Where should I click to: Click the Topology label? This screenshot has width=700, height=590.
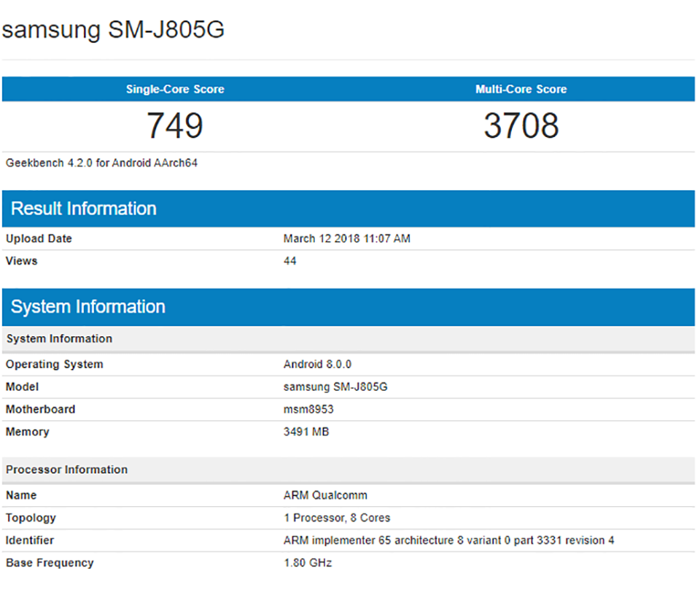[31, 518]
